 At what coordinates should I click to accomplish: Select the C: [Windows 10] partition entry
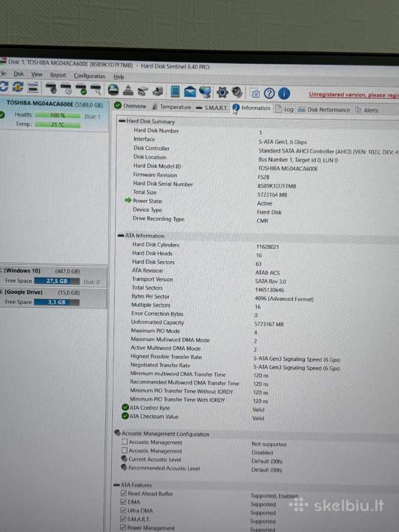[54, 276]
